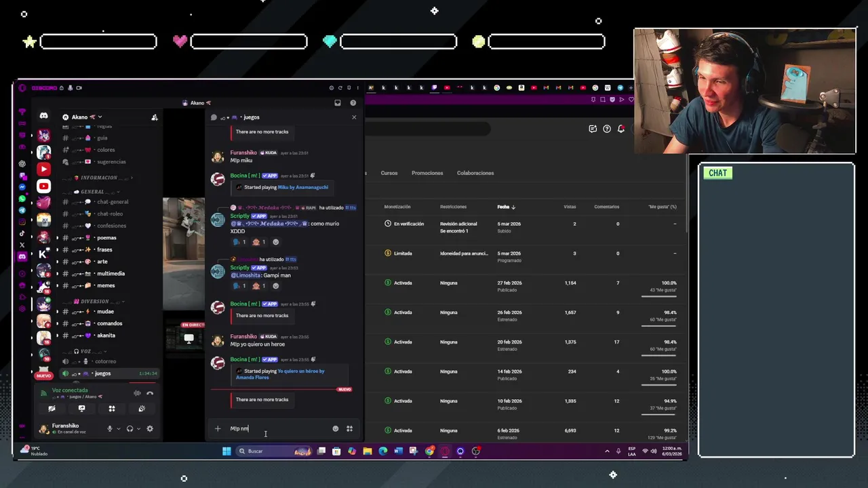Open Discord help question mark icon
868x488 pixels.
pos(353,103)
